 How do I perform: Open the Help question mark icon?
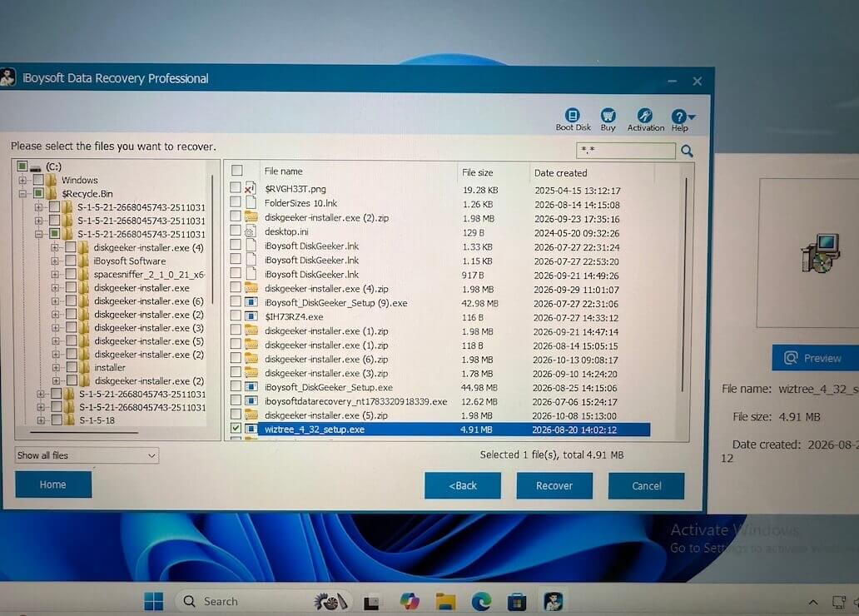[678, 116]
